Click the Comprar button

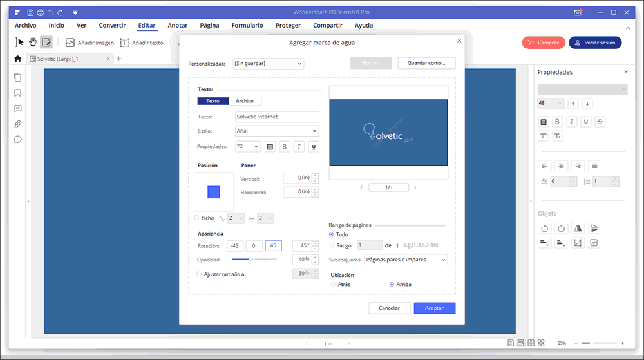point(544,43)
